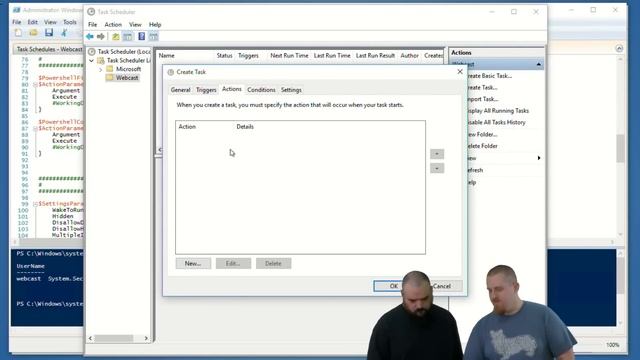Screen dimensions: 640x360
Task: Click the Forward arrow in Task Scheduler toolbar
Action: point(101,37)
